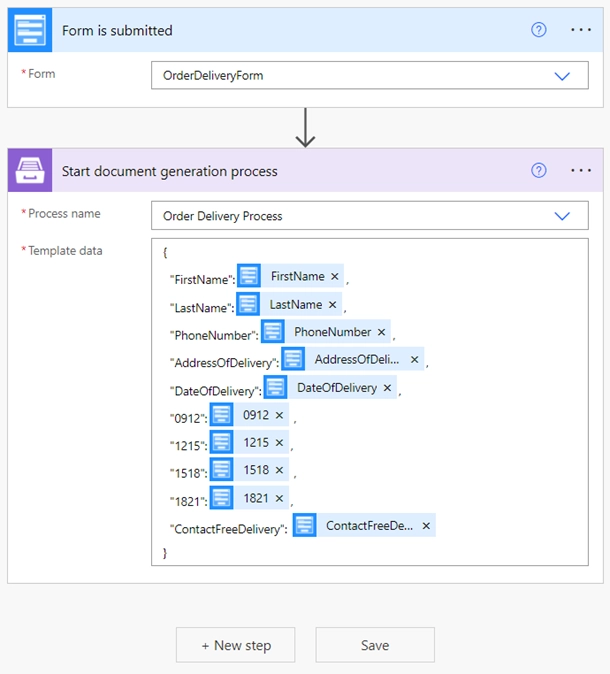
Task: Remove the 1518 dynamic token
Action: (x=279, y=470)
